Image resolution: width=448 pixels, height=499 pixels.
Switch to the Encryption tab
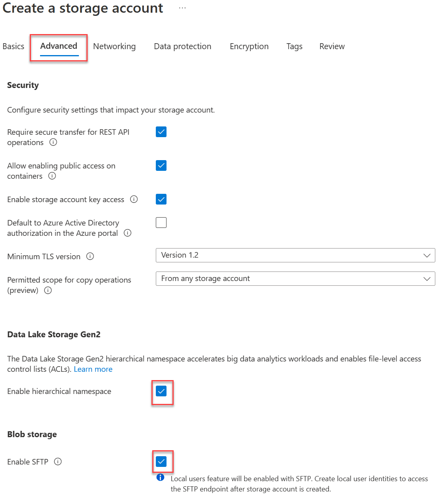[249, 46]
